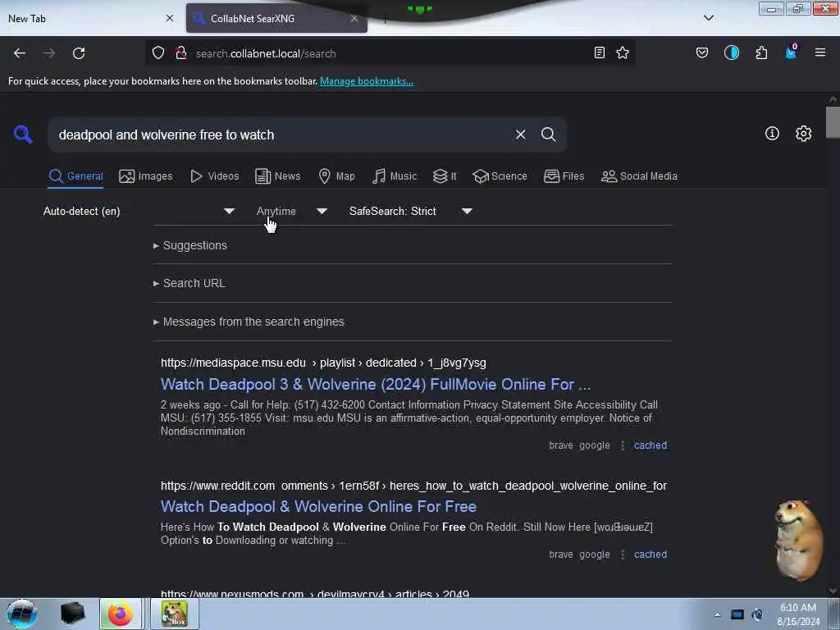Open more options dots on msu.edu result
The image size is (840, 630).
[x=623, y=445]
